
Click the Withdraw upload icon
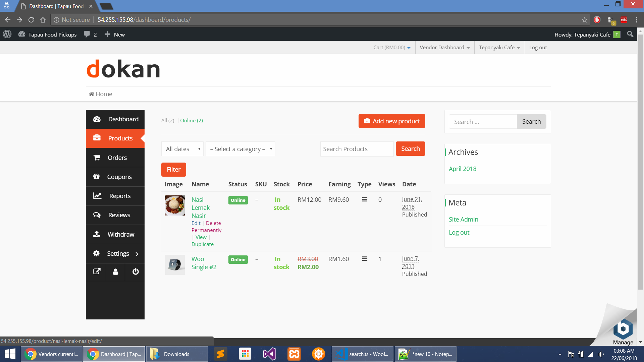[97, 234]
